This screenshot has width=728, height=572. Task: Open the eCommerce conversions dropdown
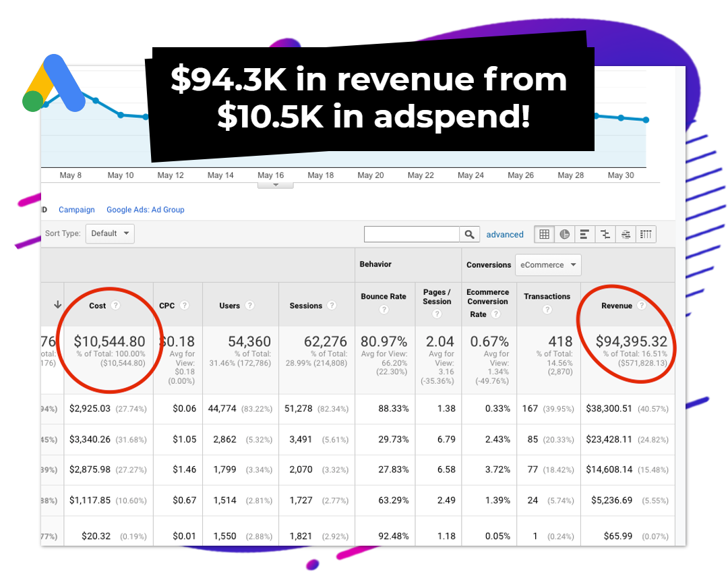click(548, 265)
